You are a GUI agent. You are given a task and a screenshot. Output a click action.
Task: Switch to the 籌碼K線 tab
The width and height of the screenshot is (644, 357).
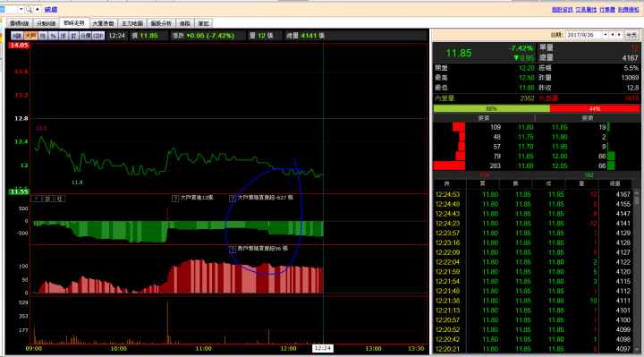(20, 23)
